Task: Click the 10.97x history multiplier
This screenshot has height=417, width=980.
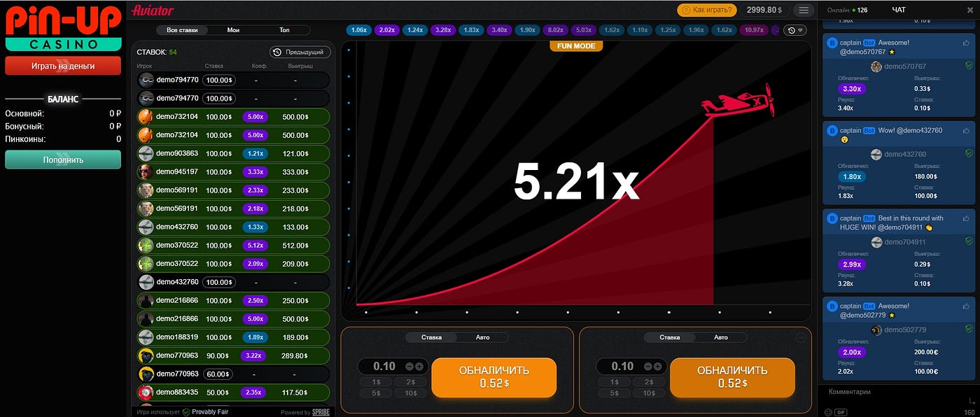Action: pyautogui.click(x=754, y=30)
